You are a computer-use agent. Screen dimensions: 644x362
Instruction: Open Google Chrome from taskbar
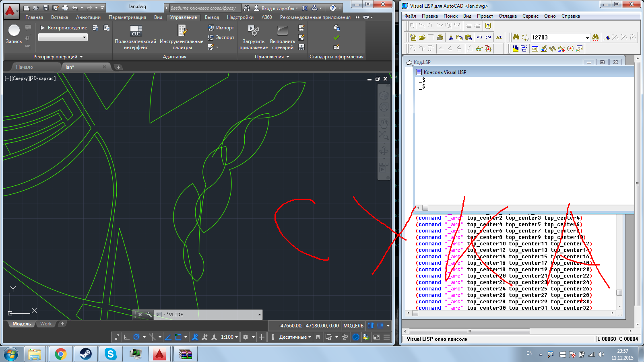coord(60,354)
